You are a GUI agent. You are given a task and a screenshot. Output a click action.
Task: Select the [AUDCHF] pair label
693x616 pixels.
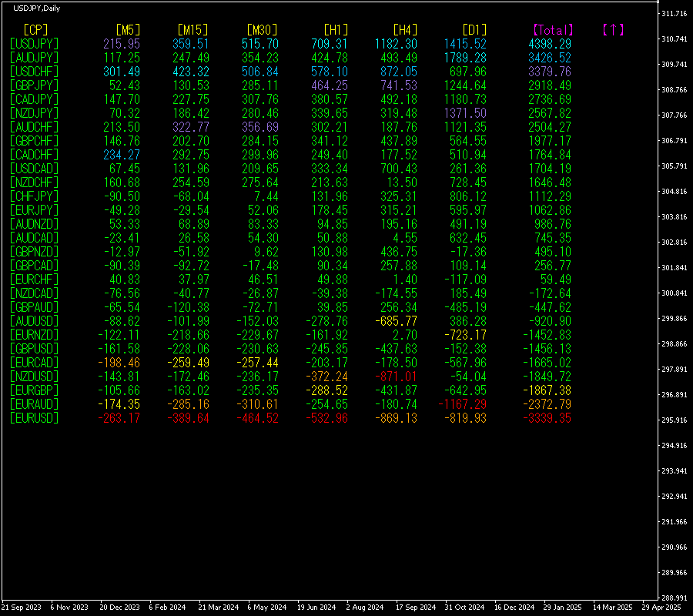34,127
